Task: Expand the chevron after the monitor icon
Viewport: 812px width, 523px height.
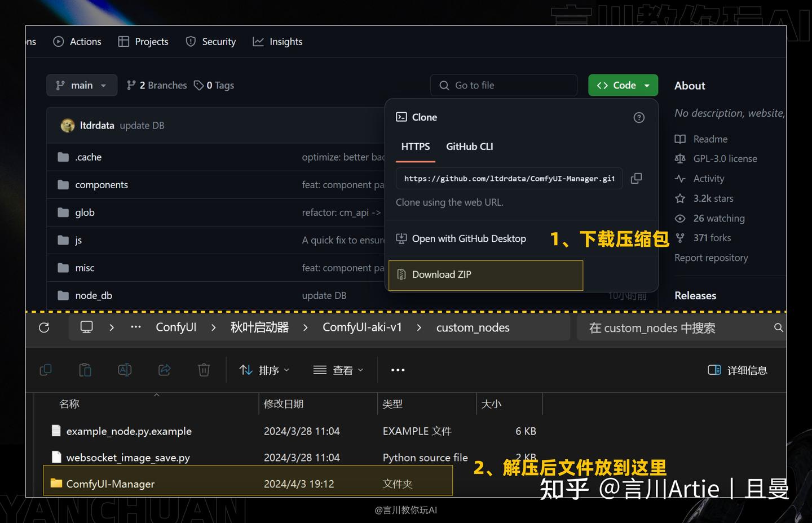Action: [x=112, y=327]
